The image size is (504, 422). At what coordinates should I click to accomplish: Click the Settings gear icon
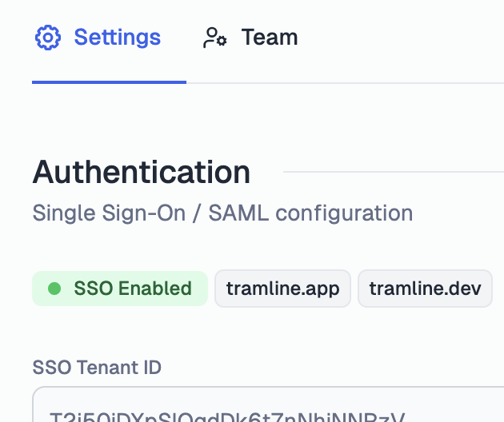(x=47, y=38)
